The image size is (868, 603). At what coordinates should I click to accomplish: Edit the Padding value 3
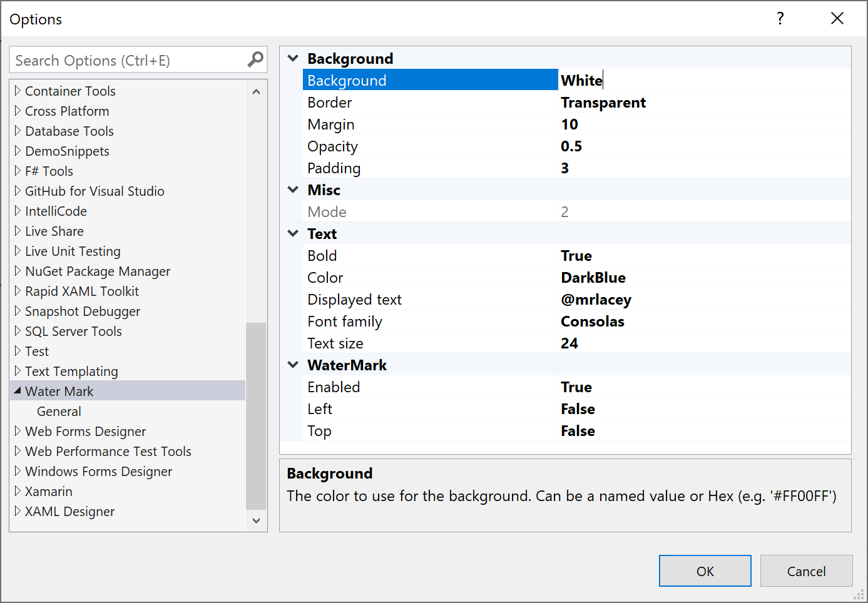coord(704,168)
